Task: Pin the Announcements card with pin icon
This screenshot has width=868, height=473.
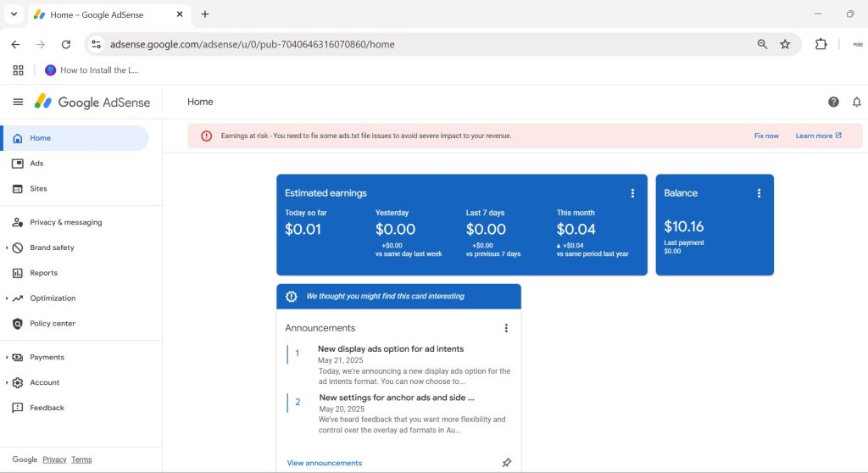Action: [506, 463]
